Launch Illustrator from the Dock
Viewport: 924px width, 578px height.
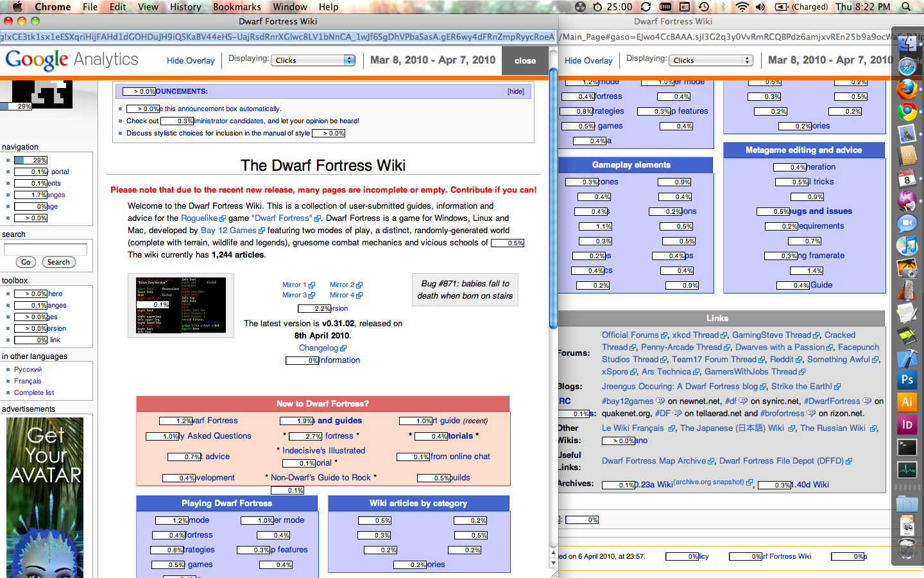pos(907,402)
